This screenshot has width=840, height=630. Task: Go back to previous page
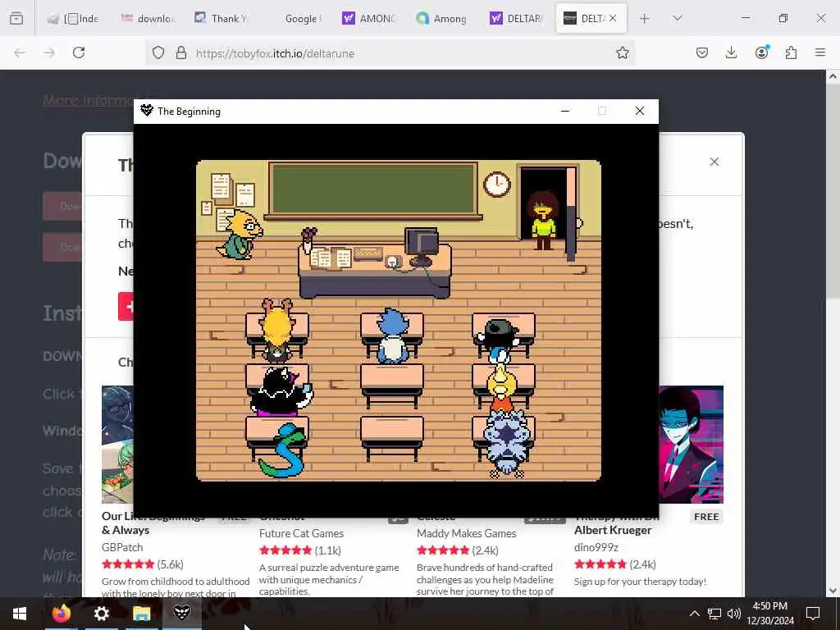(x=20, y=52)
